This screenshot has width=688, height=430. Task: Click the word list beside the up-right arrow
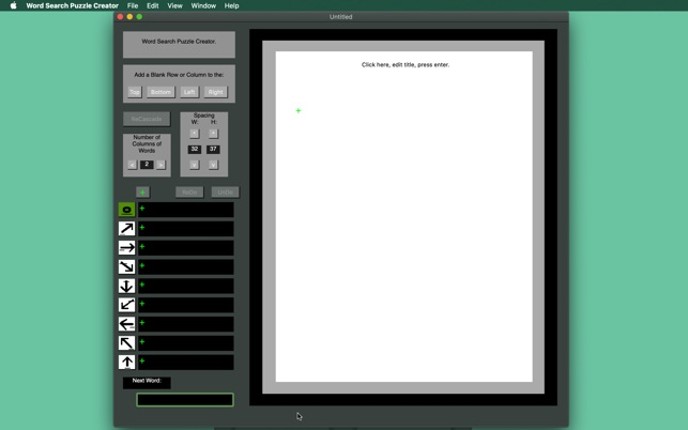click(x=186, y=229)
